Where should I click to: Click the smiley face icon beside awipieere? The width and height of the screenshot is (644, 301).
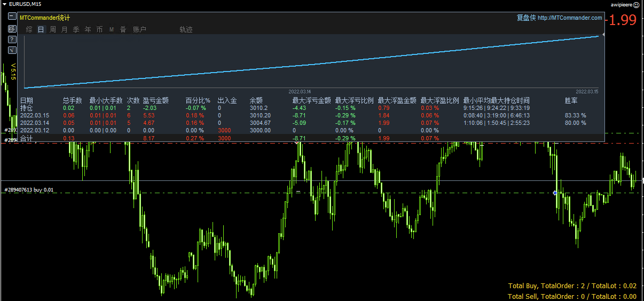(x=636, y=4)
